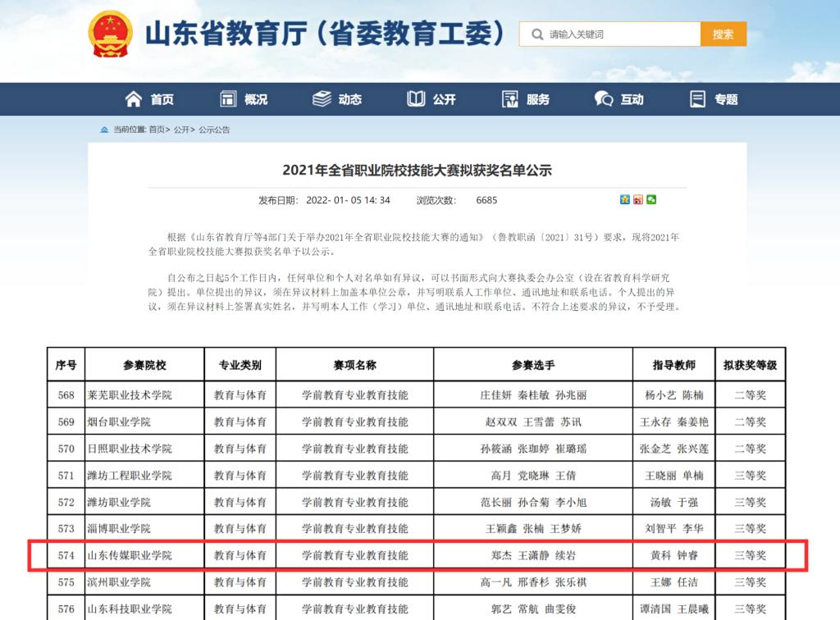Click the 参赛选手 column header
Viewport: 840px width, 620px height.
point(533,365)
